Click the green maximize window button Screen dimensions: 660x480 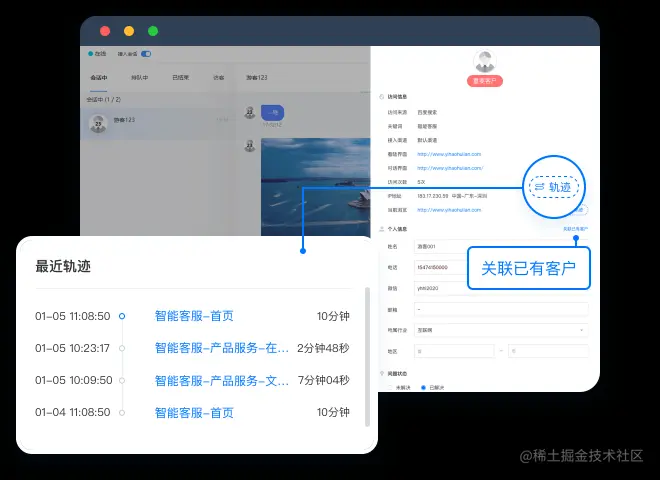[153, 31]
